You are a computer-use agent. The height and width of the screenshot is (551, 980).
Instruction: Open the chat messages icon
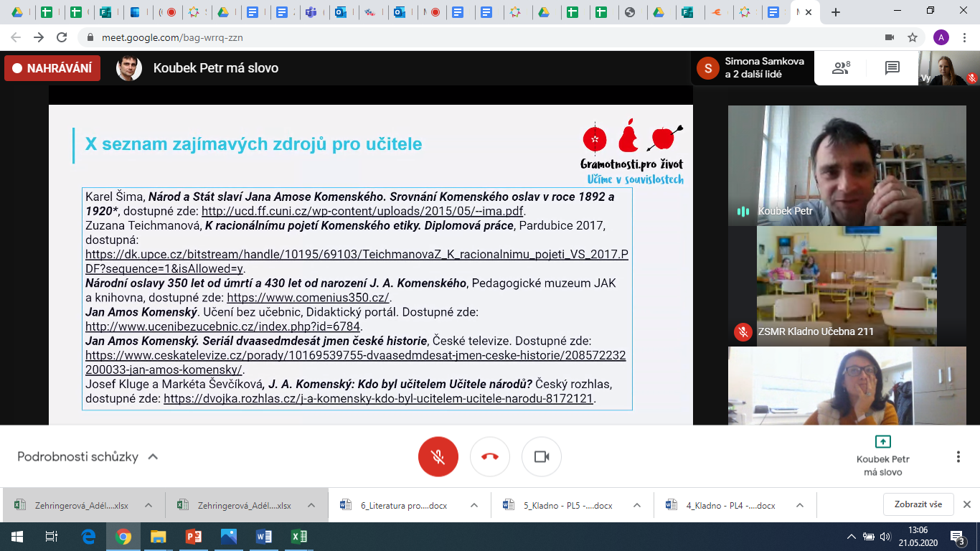click(x=892, y=68)
